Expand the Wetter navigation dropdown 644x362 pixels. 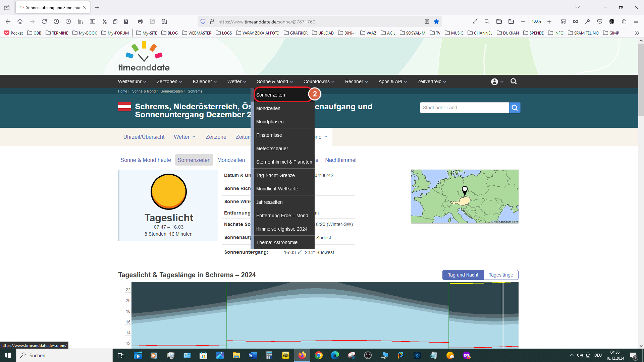pos(236,81)
